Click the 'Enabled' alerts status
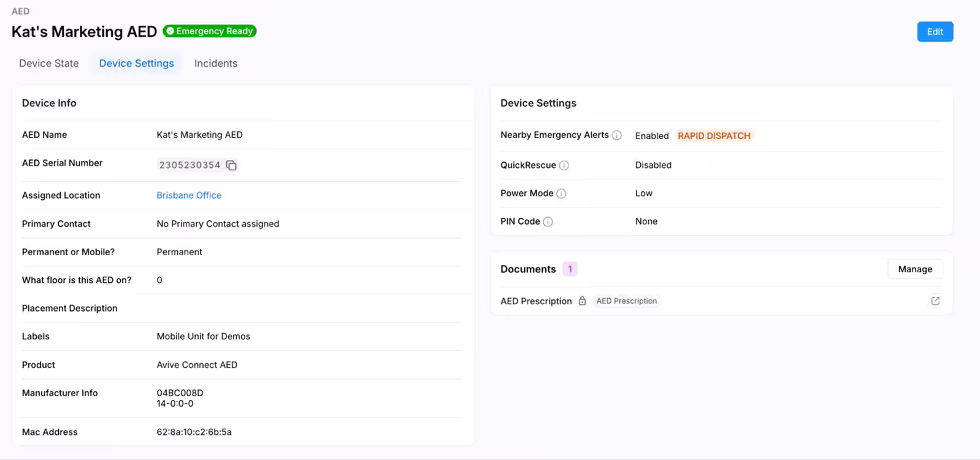 point(652,136)
